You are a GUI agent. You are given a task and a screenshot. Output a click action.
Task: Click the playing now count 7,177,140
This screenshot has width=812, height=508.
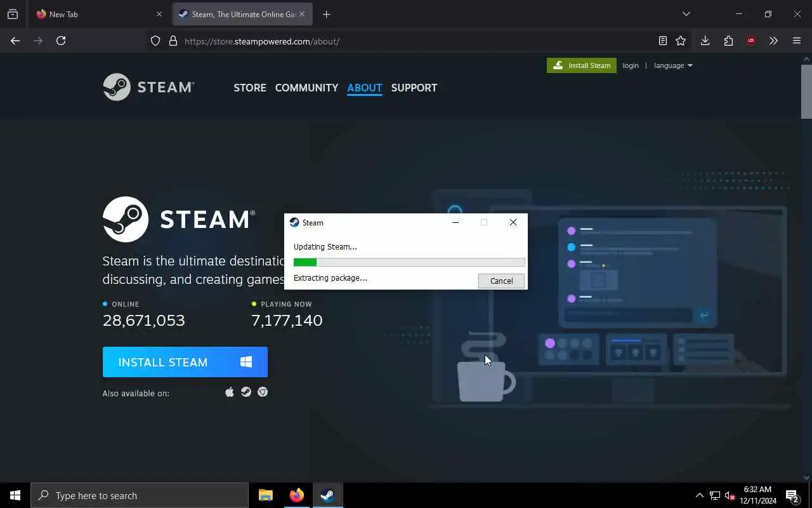point(287,321)
